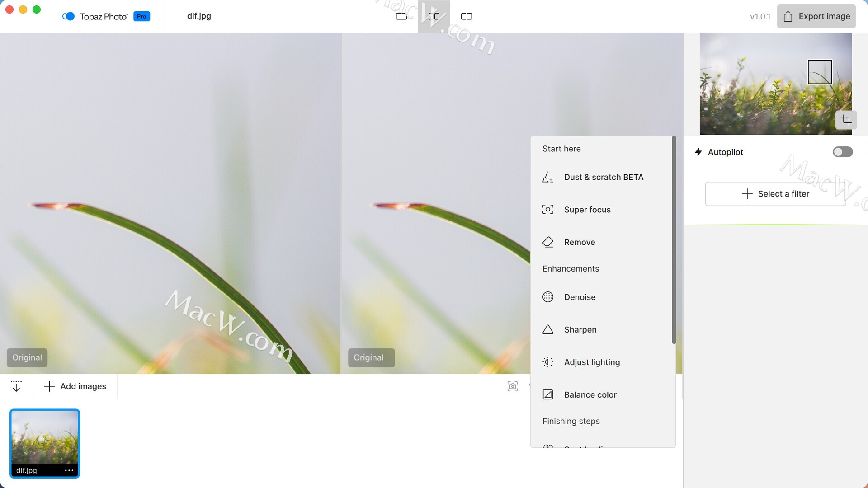Select side-by-side view mode
Image resolution: width=868 pixels, height=488 pixels.
(x=434, y=16)
